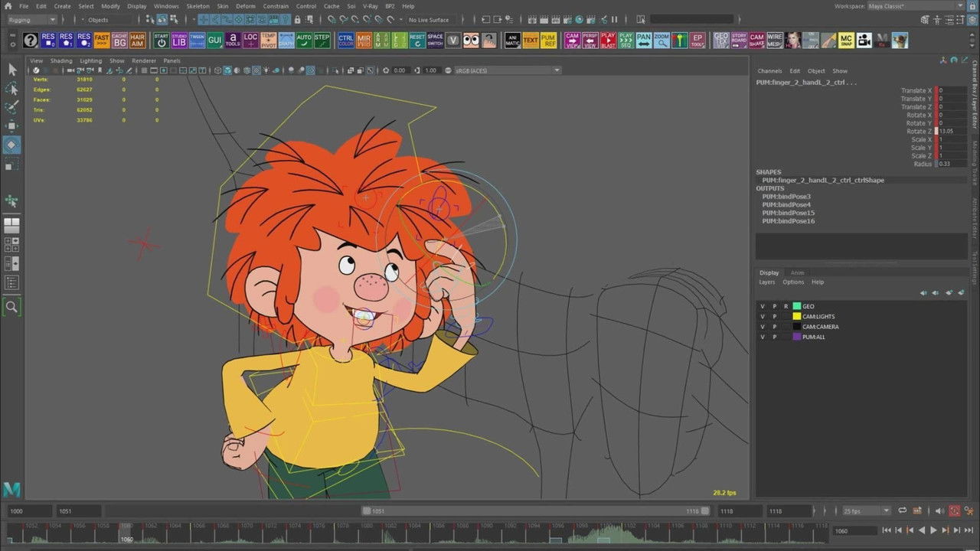Toggle visibility V of PUM:ALL layer

click(x=762, y=337)
